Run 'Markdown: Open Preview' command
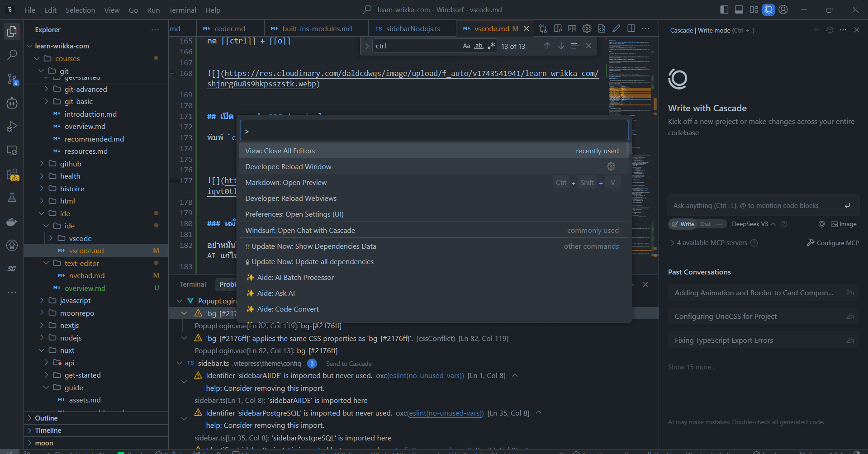 [434, 183]
